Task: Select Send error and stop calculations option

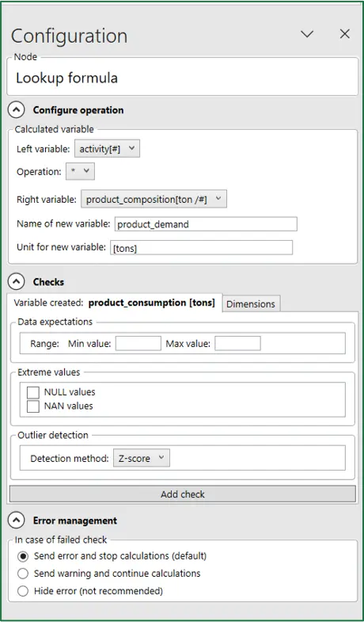Action: 23,556
